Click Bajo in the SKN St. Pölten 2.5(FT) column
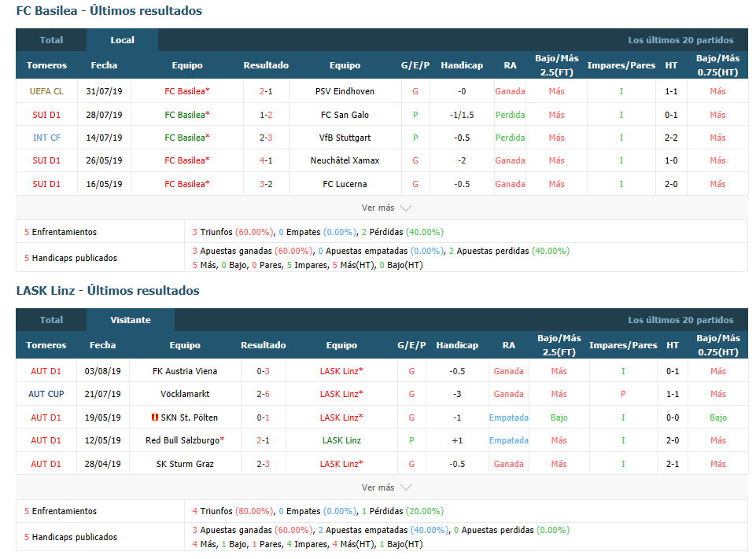The width and height of the screenshot is (756, 559). [x=559, y=417]
